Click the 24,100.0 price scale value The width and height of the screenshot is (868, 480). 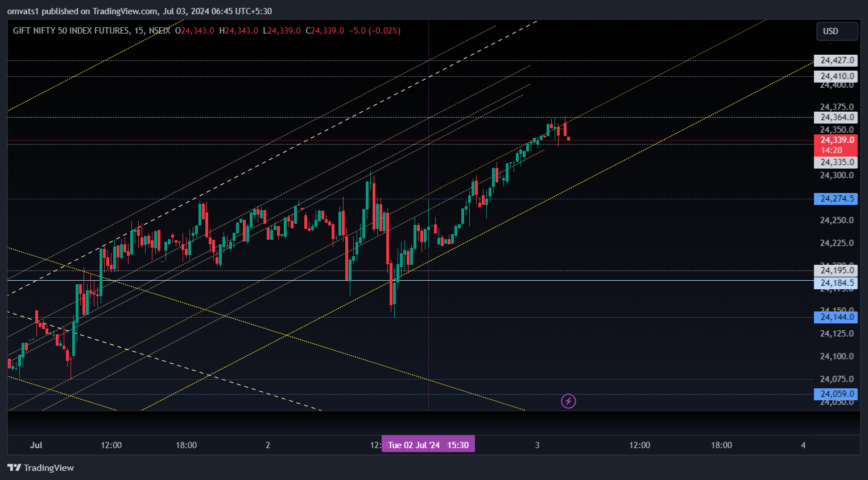click(x=837, y=356)
